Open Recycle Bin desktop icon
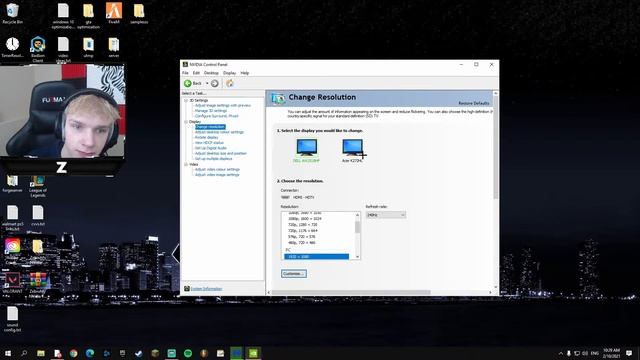 click(12, 13)
